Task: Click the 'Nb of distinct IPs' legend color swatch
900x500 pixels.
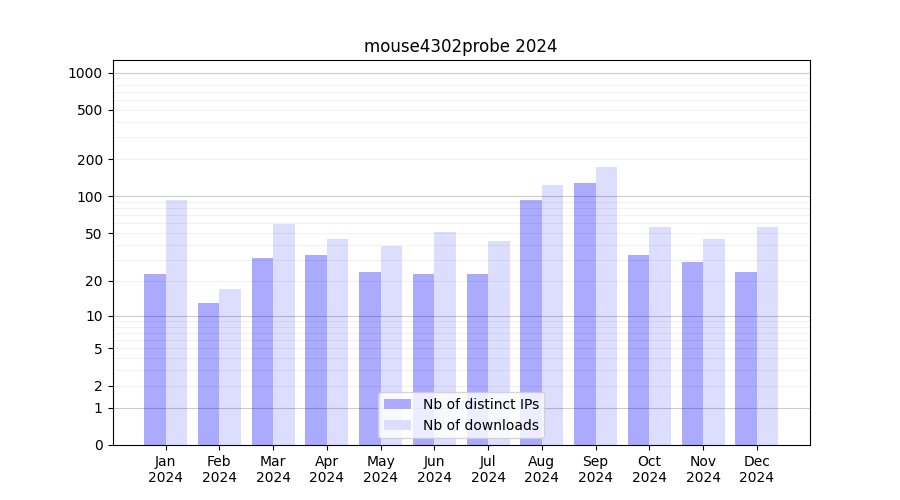Action: coord(397,404)
